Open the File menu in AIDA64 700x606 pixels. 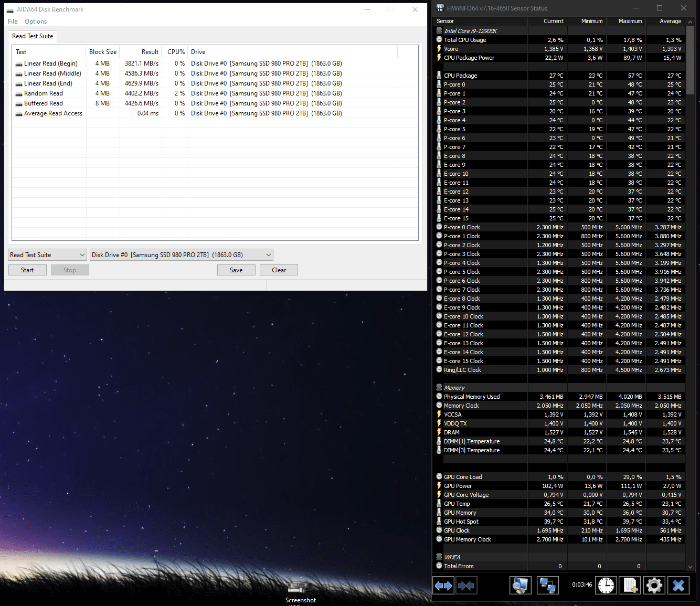pos(13,22)
